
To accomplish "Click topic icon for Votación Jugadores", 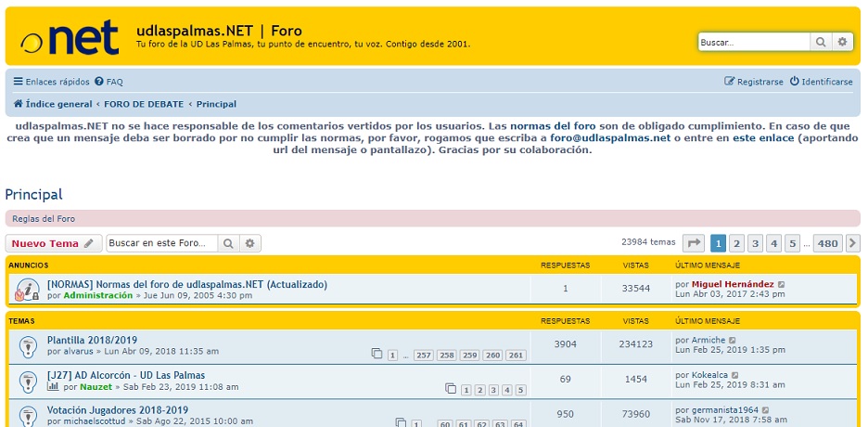I will point(28,416).
